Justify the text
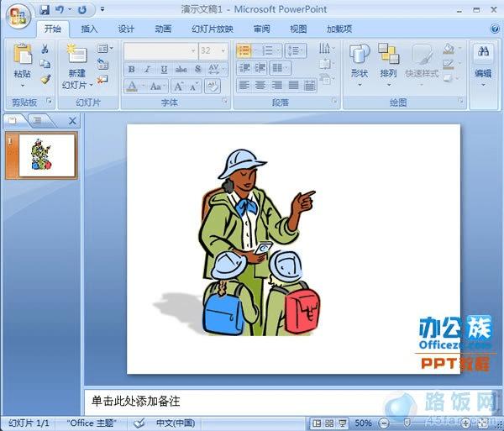Screen dimensions: 504x431 pos(293,86)
